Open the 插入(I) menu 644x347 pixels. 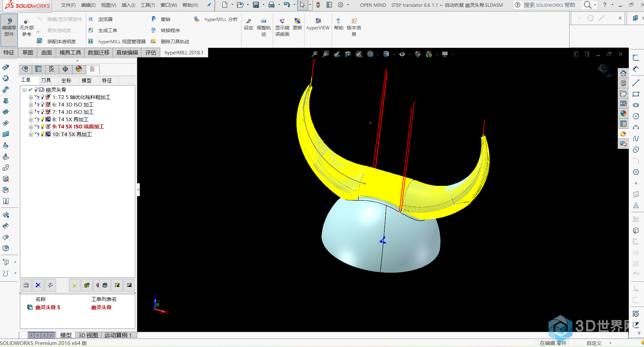[x=128, y=5]
